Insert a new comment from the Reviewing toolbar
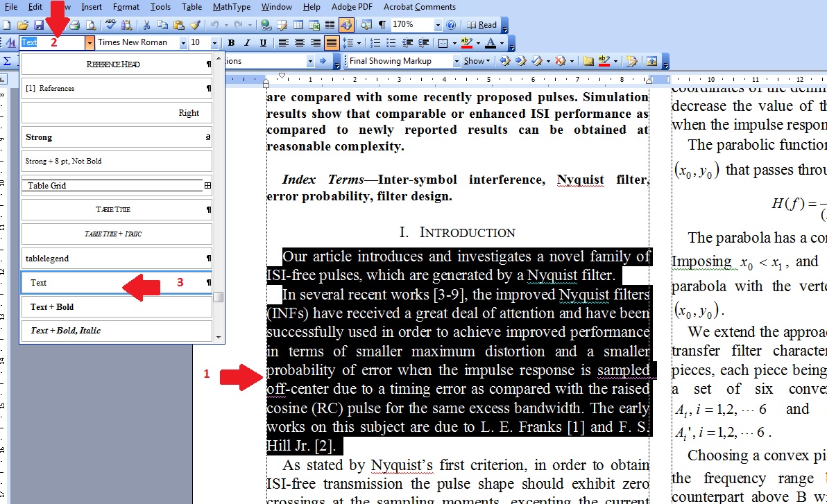827x504 pixels. [588, 61]
